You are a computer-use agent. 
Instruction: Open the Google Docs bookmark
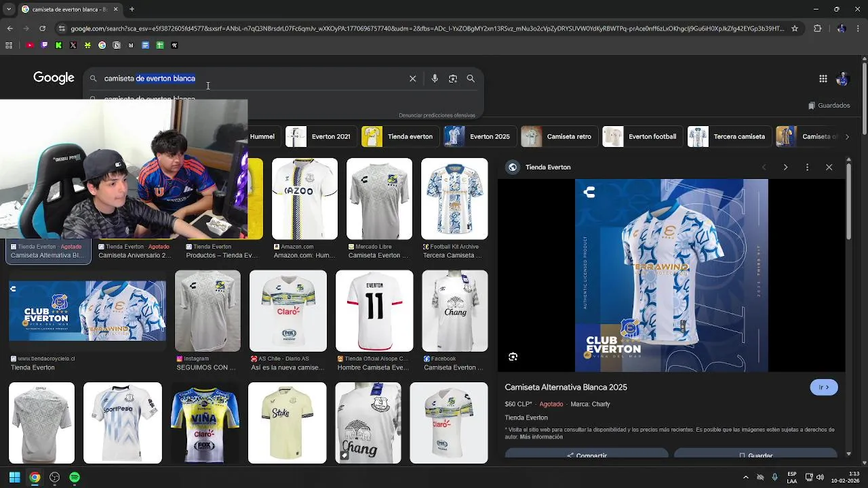coord(145,45)
